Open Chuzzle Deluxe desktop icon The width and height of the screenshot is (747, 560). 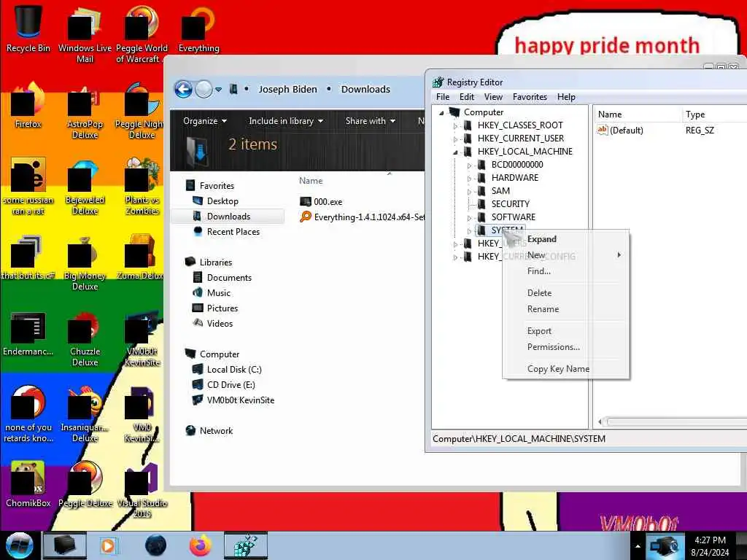point(85,338)
